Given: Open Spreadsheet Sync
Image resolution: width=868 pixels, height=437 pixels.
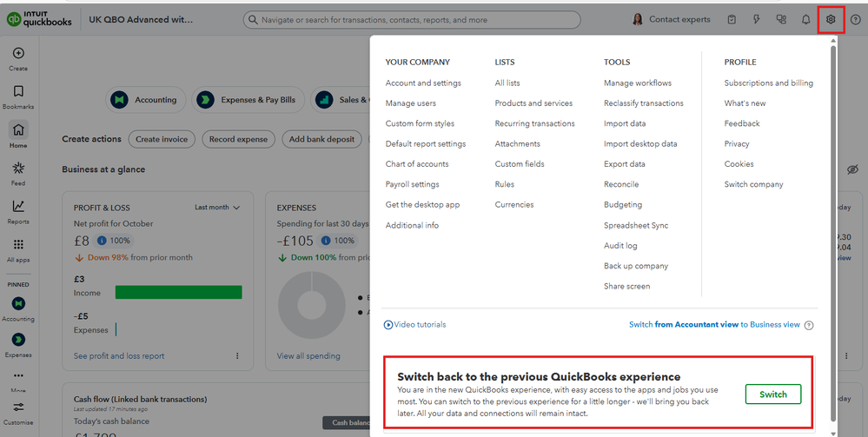Looking at the screenshot, I should coord(636,225).
